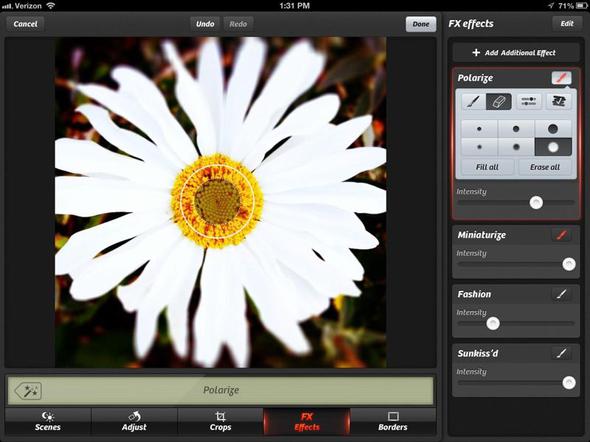Click the Erase all button
This screenshot has width=590, height=442.
[x=545, y=167]
